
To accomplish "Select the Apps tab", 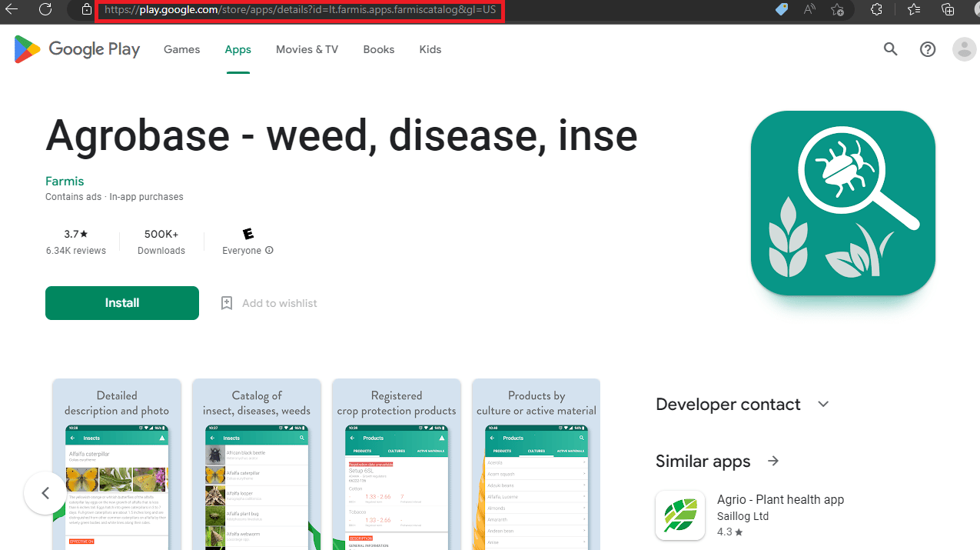I will [238, 49].
